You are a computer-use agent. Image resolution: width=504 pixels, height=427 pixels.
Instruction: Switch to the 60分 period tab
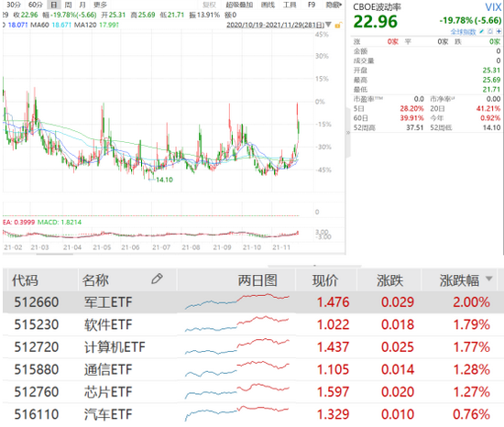pyautogui.click(x=35, y=5)
